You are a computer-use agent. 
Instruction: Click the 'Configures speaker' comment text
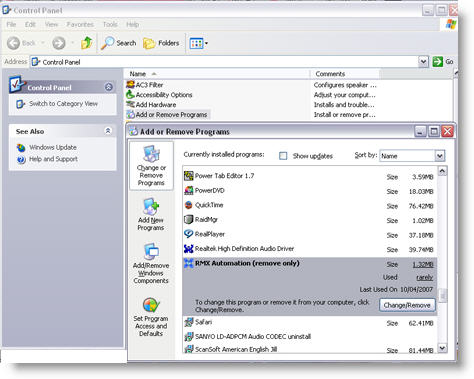(345, 85)
